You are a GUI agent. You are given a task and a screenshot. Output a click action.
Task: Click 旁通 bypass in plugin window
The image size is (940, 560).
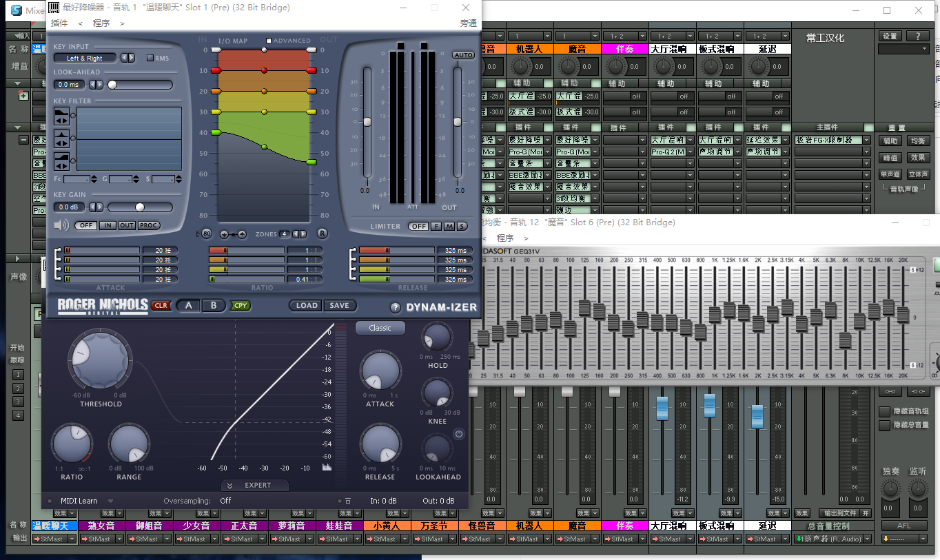[469, 23]
